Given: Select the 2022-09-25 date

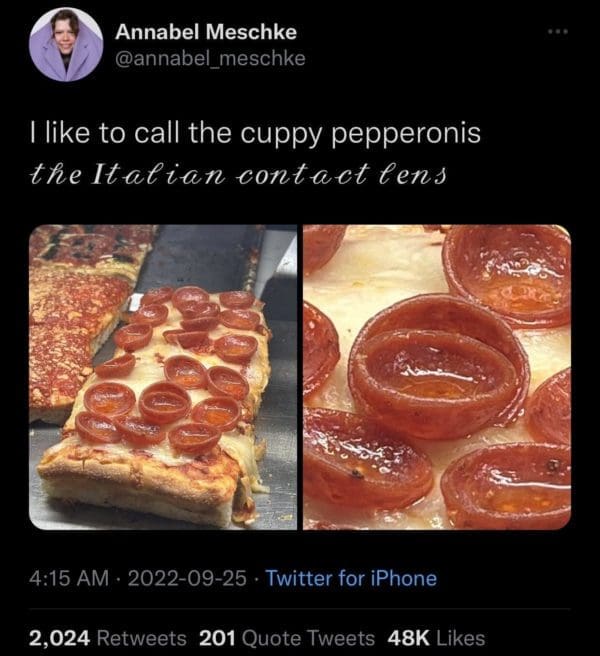Looking at the screenshot, I should (x=175, y=578).
